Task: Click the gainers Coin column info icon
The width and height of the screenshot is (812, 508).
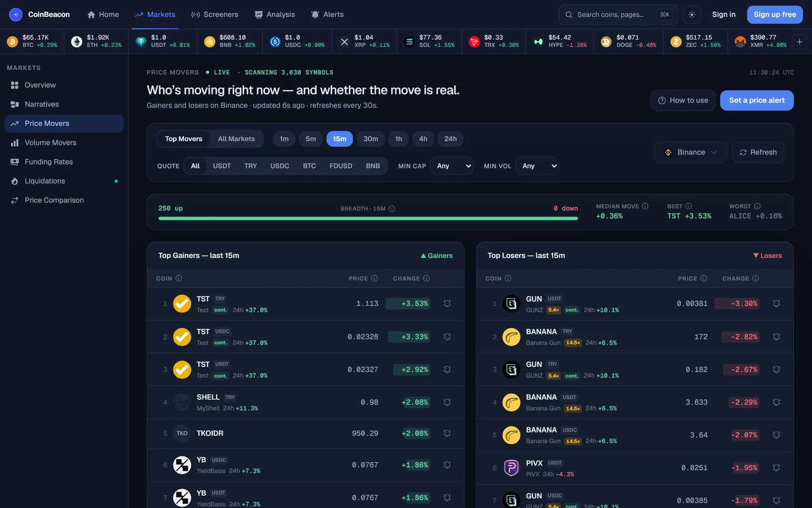Action: click(x=179, y=278)
